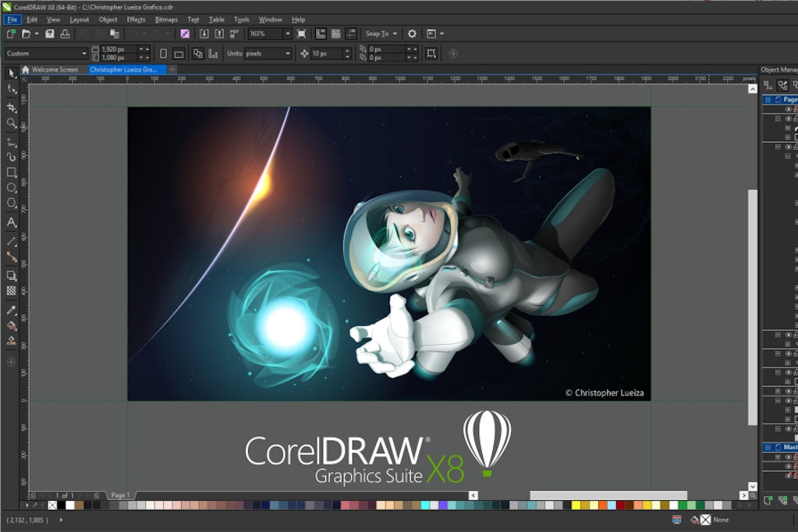Toggle the document grid display
Image resolution: width=798 pixels, height=532 pixels.
pyautogui.click(x=336, y=34)
